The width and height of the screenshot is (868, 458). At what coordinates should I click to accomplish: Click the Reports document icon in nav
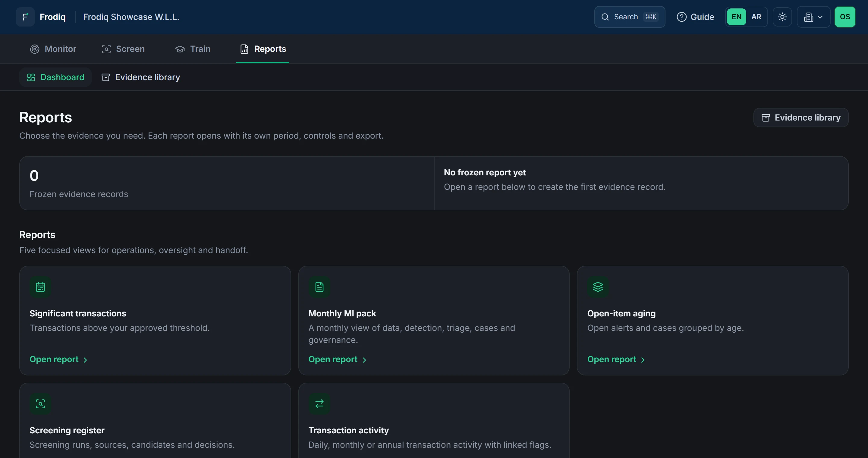(244, 49)
